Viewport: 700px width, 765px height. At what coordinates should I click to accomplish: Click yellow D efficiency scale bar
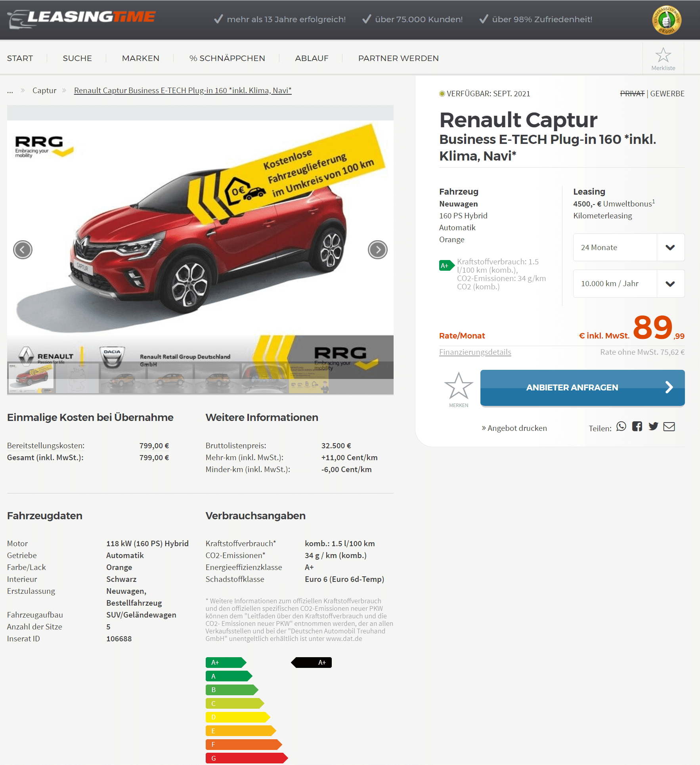(238, 717)
